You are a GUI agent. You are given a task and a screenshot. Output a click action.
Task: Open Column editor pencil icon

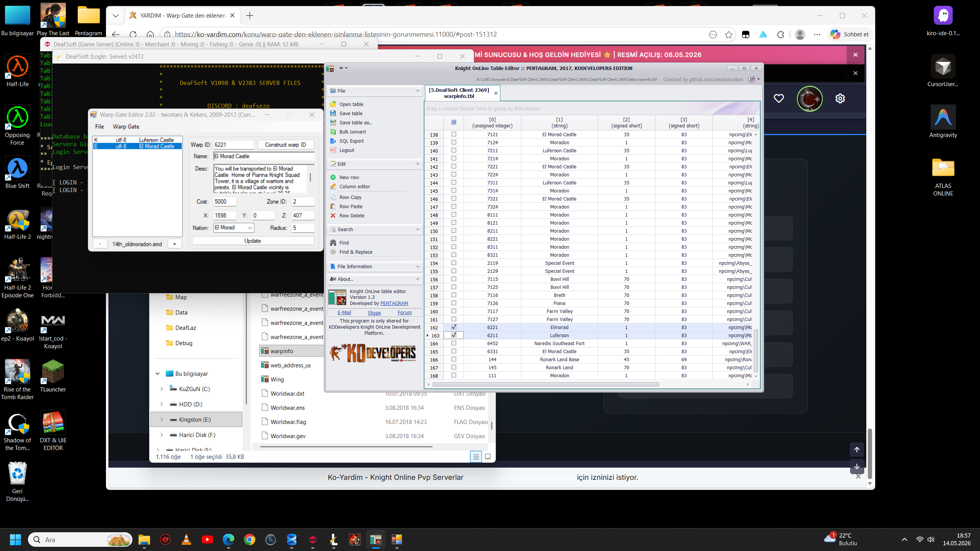pos(333,186)
